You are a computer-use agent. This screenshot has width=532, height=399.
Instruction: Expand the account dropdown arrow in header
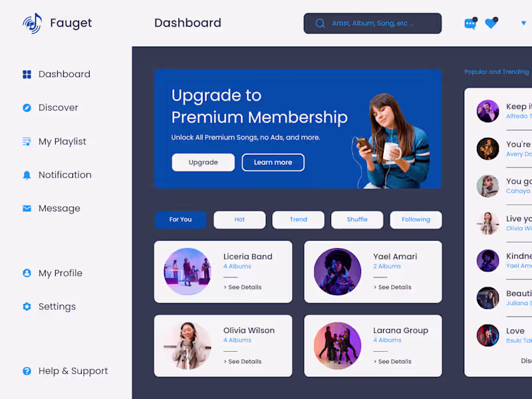[523, 23]
